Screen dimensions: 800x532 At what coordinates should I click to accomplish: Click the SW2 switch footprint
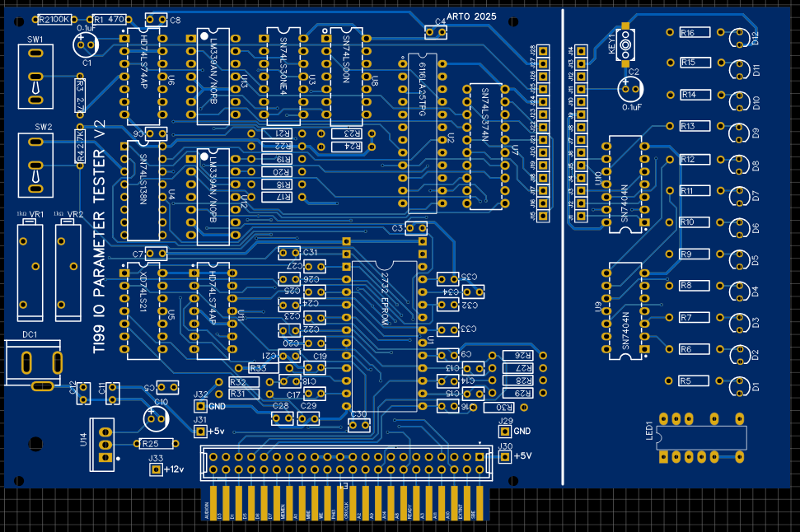[35, 164]
